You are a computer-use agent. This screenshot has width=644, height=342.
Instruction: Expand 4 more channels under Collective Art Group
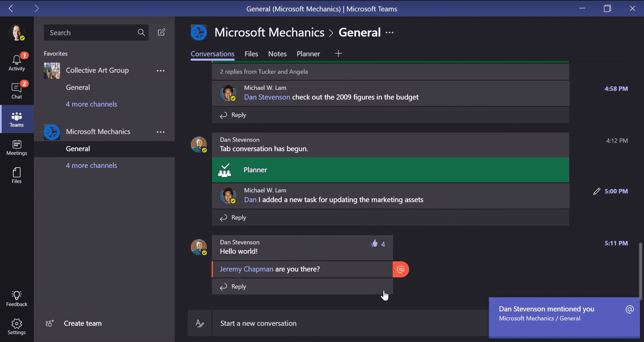pos(91,104)
